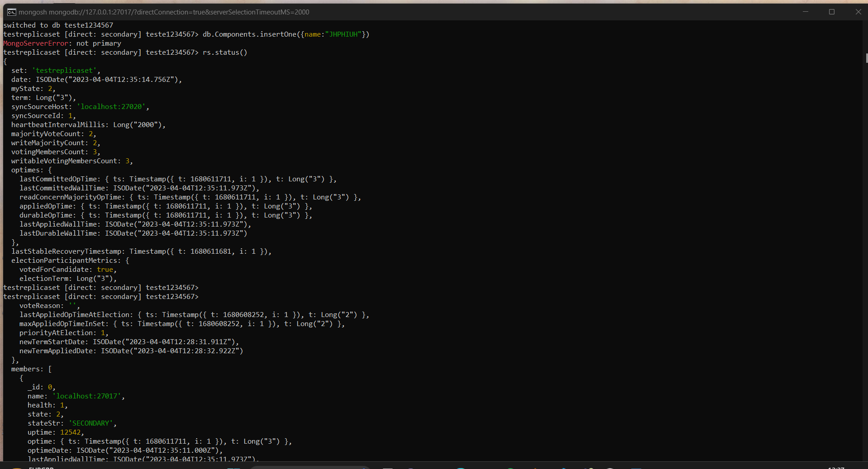The width and height of the screenshot is (868, 469).
Task: Click the stateStr 'SECONDARY' value
Action: (91, 423)
